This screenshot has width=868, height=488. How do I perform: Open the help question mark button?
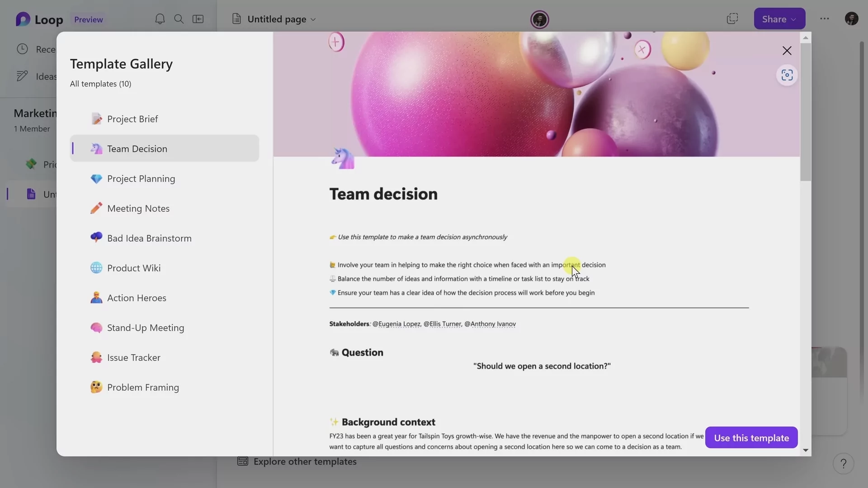point(843,464)
